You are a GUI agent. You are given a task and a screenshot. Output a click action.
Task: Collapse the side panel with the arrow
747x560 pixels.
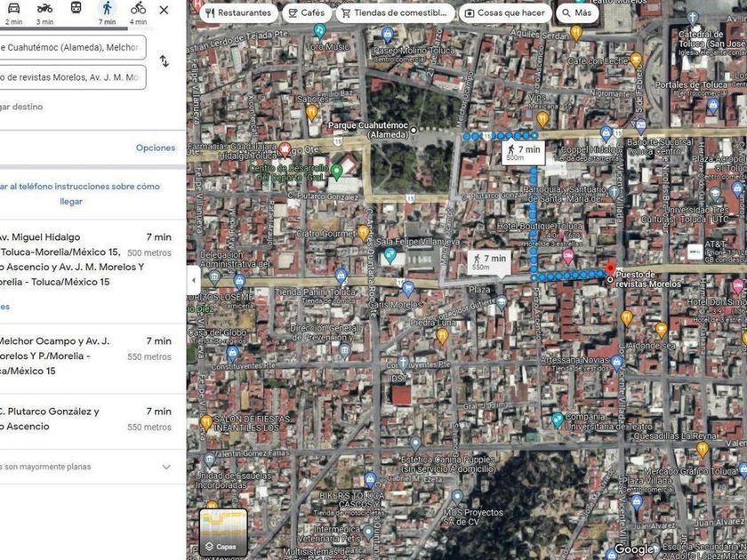click(193, 280)
